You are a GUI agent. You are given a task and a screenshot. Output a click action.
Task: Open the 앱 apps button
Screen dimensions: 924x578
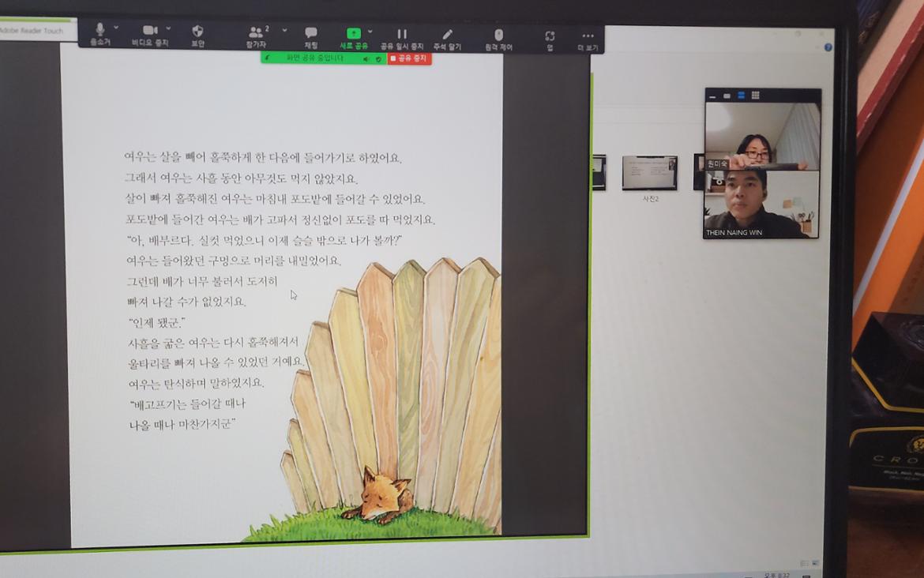550,40
